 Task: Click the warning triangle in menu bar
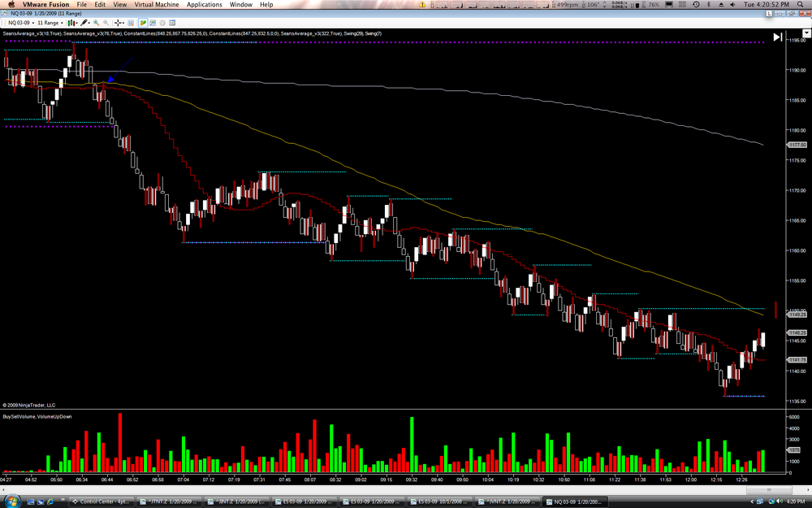pyautogui.click(x=422, y=4)
